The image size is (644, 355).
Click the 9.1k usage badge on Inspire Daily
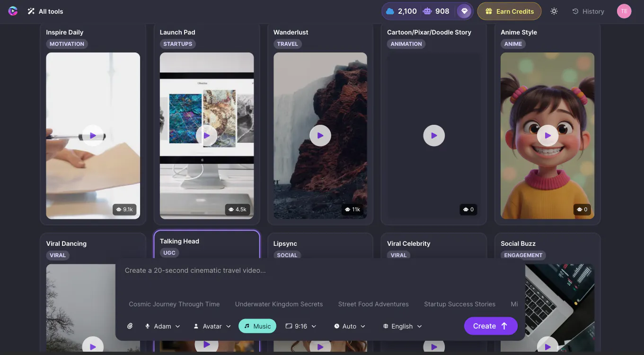point(124,209)
